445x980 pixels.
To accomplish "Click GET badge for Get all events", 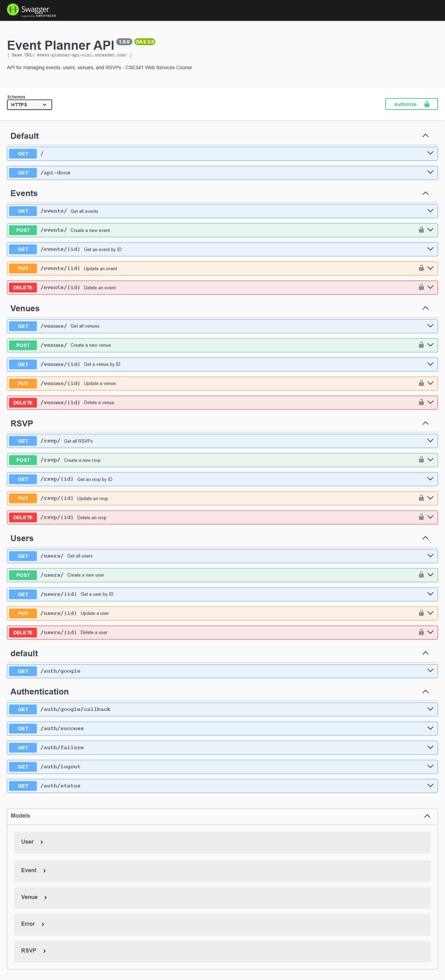I will click(x=23, y=211).
